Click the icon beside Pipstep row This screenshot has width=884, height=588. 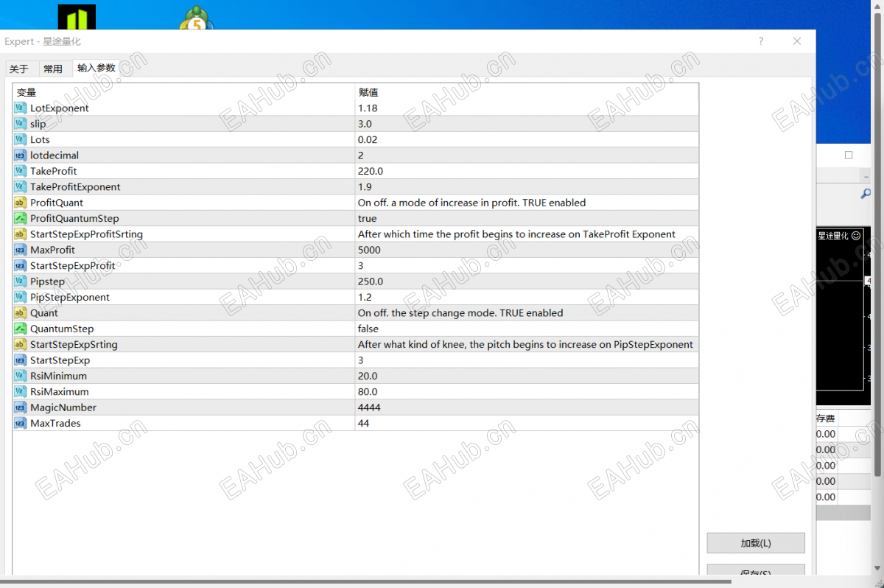tap(21, 281)
